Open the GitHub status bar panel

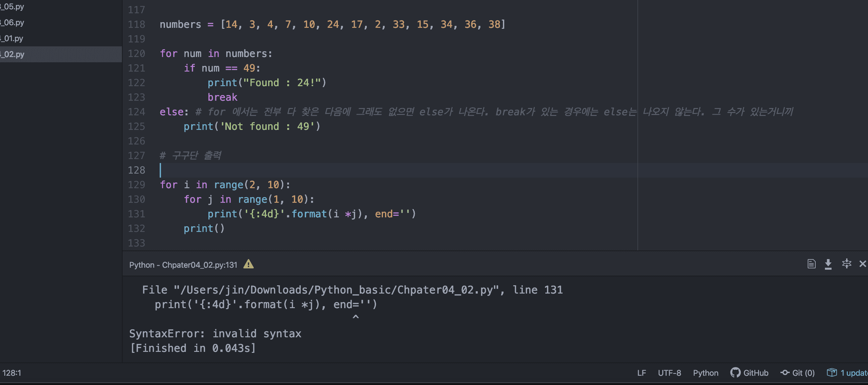749,373
